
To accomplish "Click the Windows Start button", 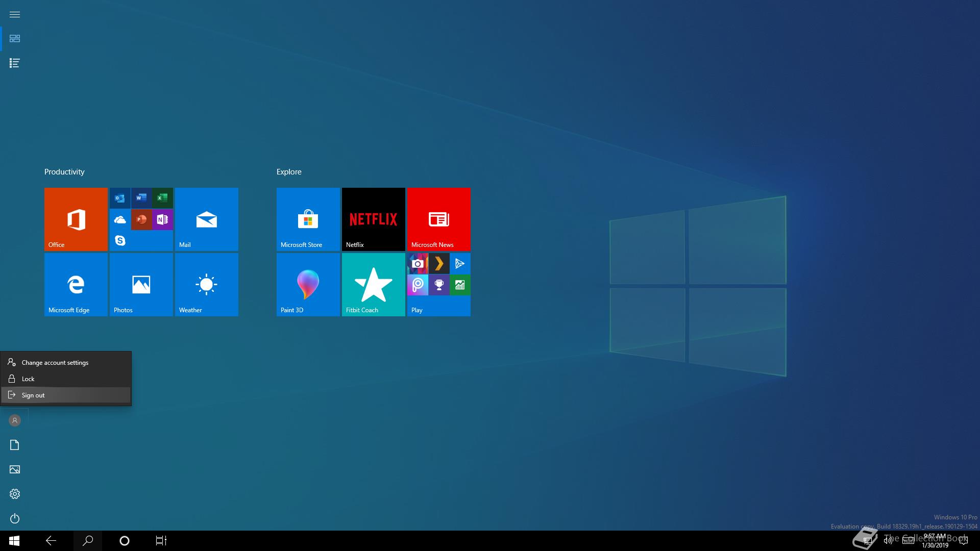I will [x=14, y=541].
